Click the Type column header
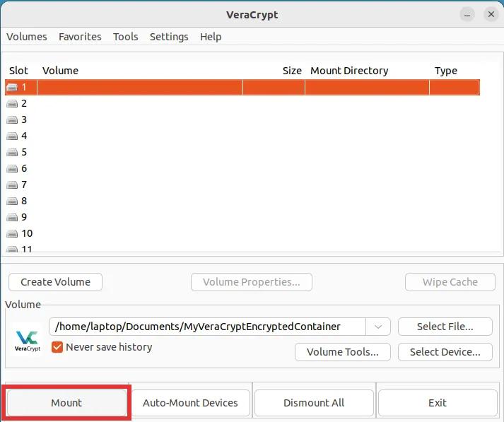 (446, 71)
